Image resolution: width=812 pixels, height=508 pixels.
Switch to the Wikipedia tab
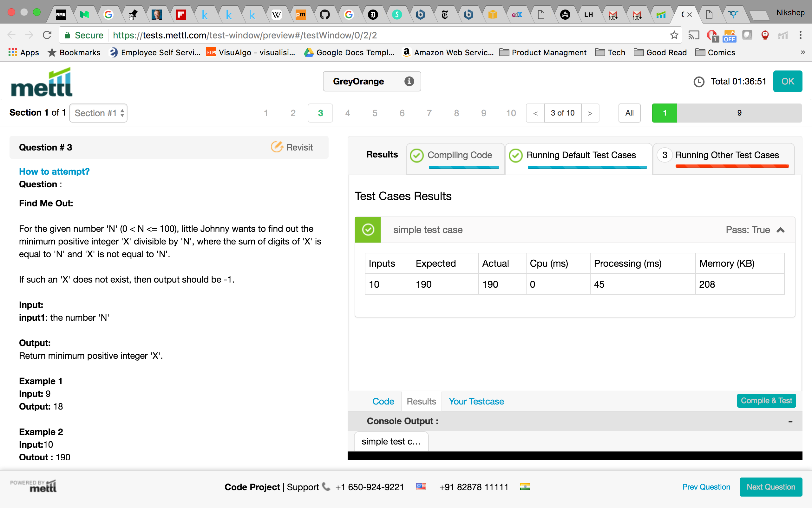pos(277,15)
